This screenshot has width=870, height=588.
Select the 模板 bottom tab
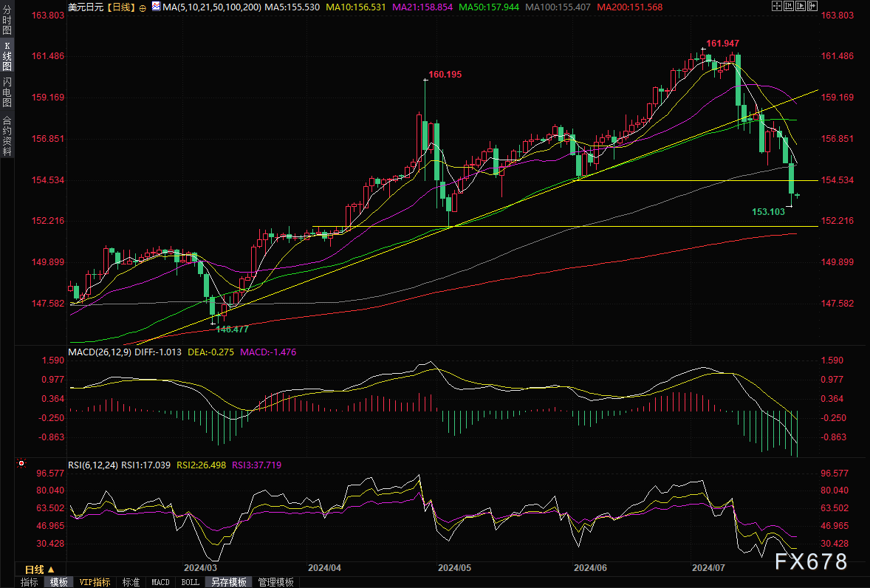tap(59, 582)
